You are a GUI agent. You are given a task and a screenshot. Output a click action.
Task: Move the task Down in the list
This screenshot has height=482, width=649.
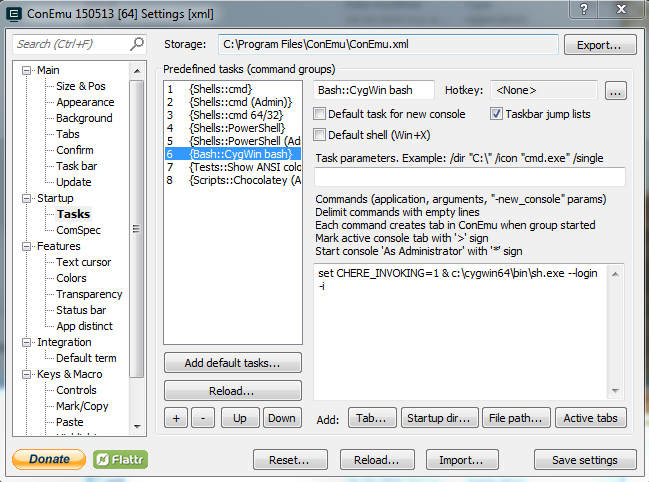(282, 418)
